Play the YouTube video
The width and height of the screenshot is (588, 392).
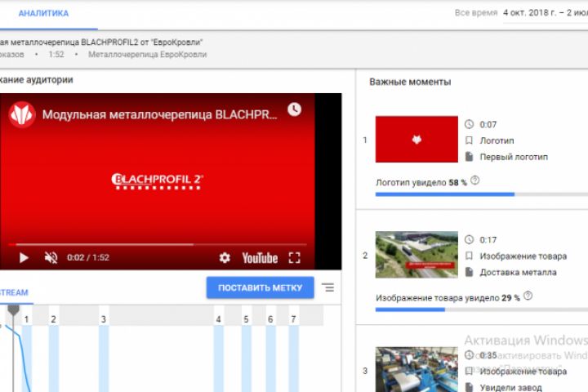point(24,258)
